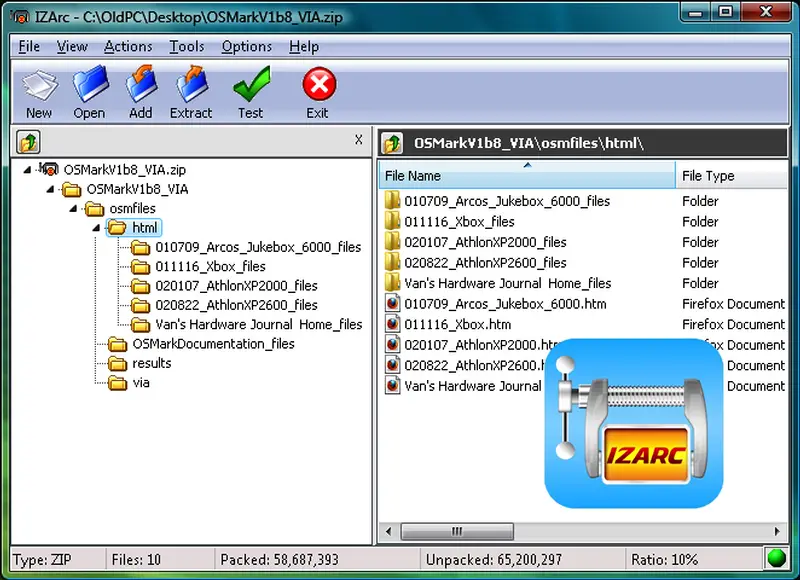Screen dimensions: 800x580
Task: Click the New archive toolbar icon
Action: (x=39, y=85)
